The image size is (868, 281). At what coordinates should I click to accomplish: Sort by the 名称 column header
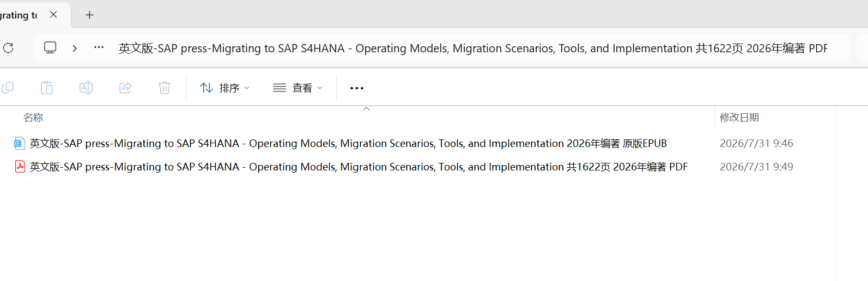(x=33, y=118)
